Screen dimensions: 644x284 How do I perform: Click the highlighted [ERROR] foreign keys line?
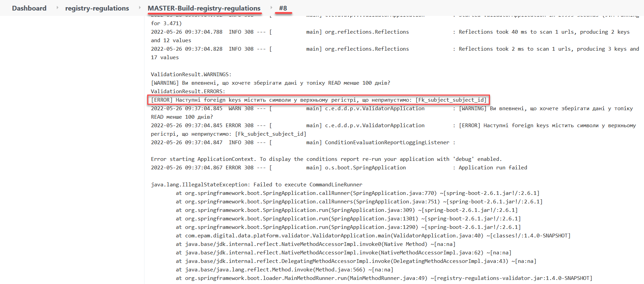coord(319,100)
